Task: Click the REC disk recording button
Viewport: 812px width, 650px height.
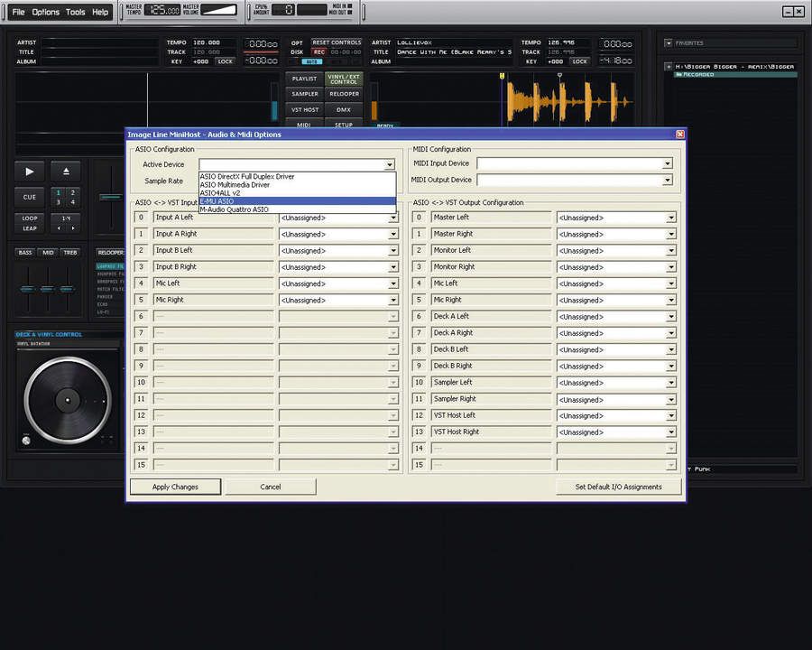Action: (318, 51)
